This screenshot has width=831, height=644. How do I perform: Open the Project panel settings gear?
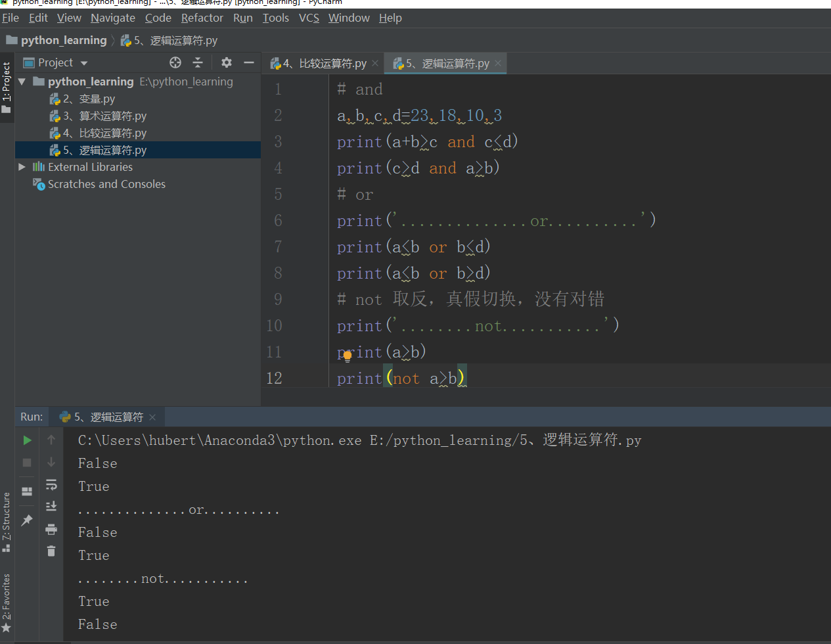coord(225,62)
